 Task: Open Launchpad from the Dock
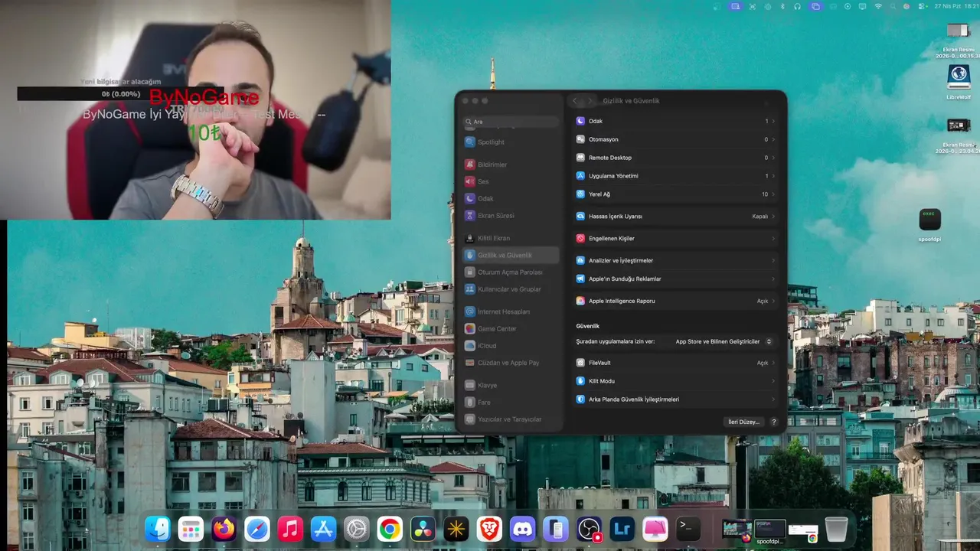(191, 529)
